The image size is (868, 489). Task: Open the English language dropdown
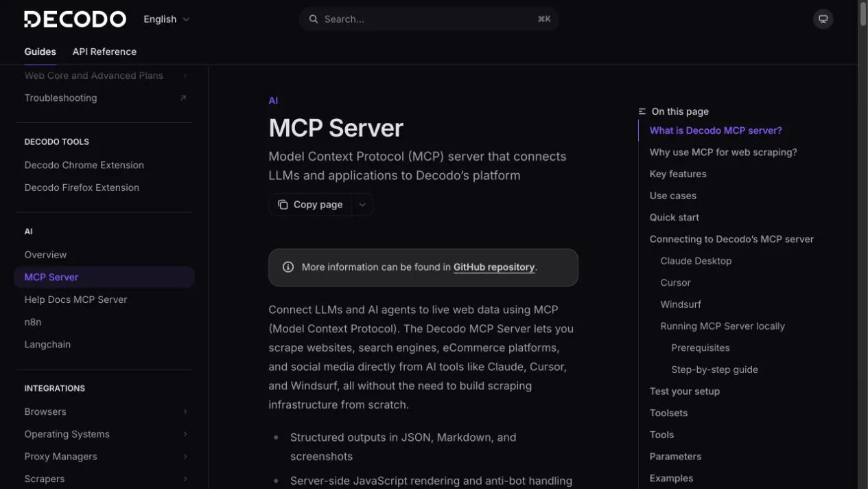(x=167, y=19)
